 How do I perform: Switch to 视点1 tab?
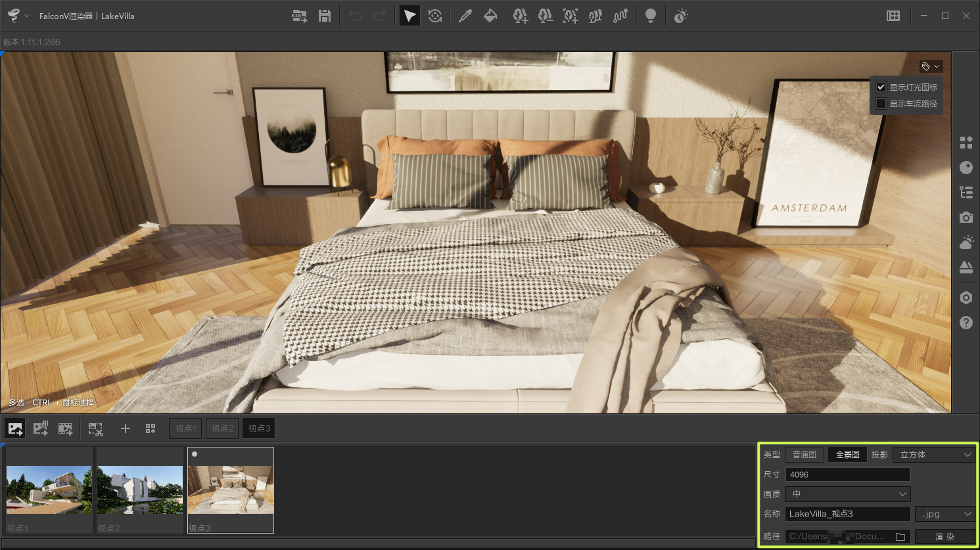(186, 428)
